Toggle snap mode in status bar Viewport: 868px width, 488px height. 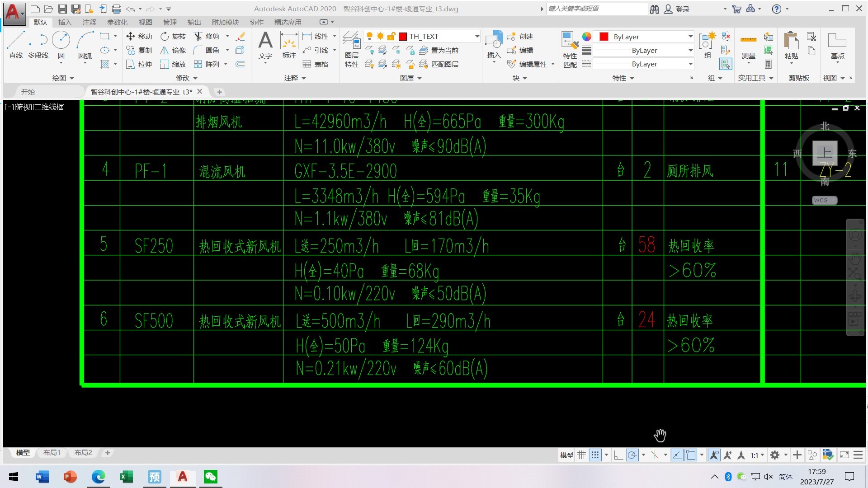coord(595,455)
